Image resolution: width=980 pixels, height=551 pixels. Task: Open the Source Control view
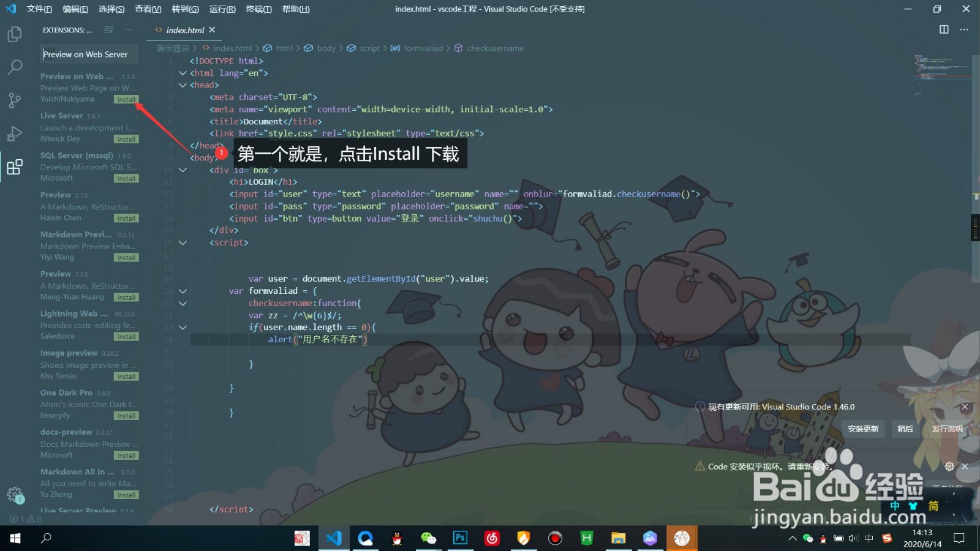[x=15, y=100]
